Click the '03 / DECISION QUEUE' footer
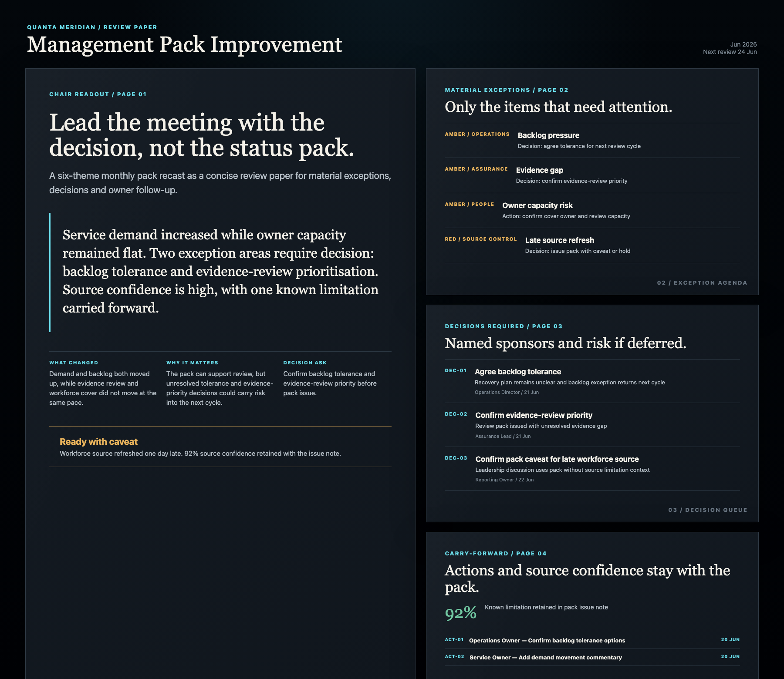This screenshot has width=784, height=679. click(x=708, y=510)
